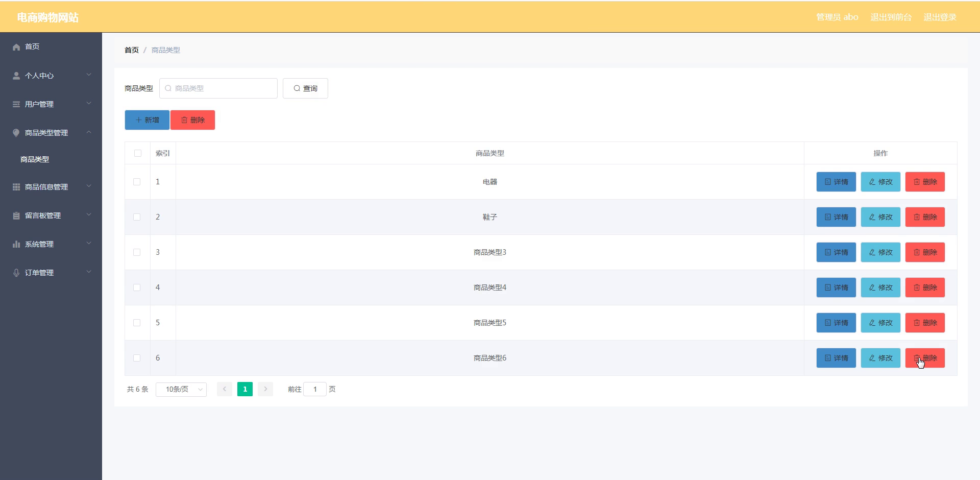980x480 pixels.
Task: Click the 电商购物网站 site title
Action: 48,17
